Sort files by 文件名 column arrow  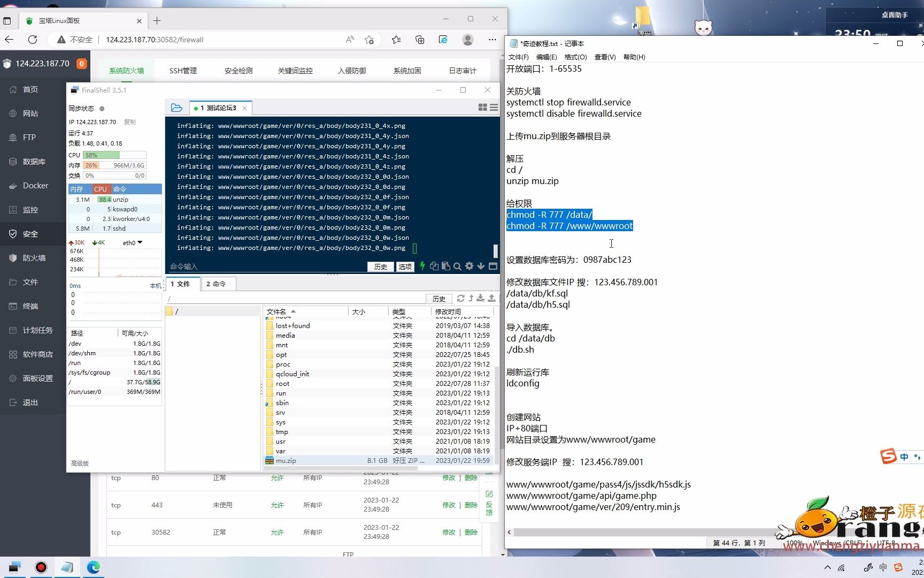point(293,311)
